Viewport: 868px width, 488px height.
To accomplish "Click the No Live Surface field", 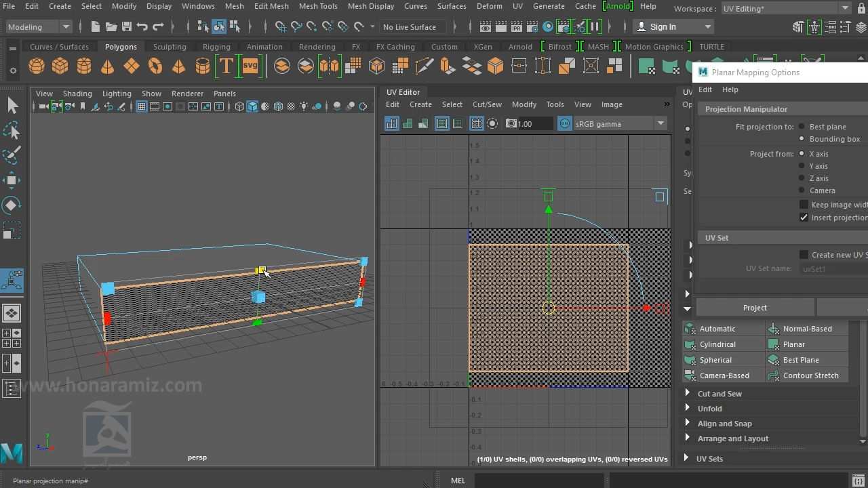I will [x=413, y=27].
